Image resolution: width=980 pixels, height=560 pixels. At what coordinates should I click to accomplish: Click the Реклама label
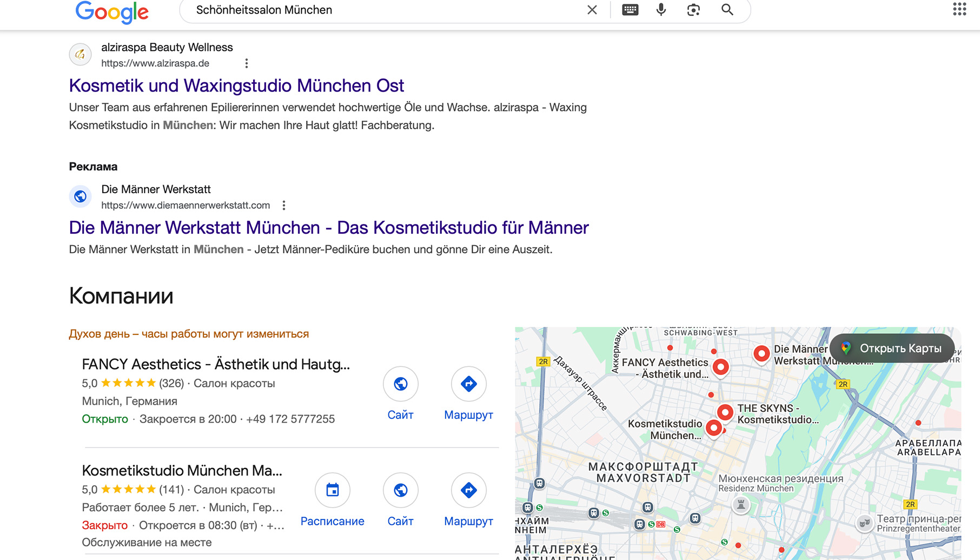(93, 167)
